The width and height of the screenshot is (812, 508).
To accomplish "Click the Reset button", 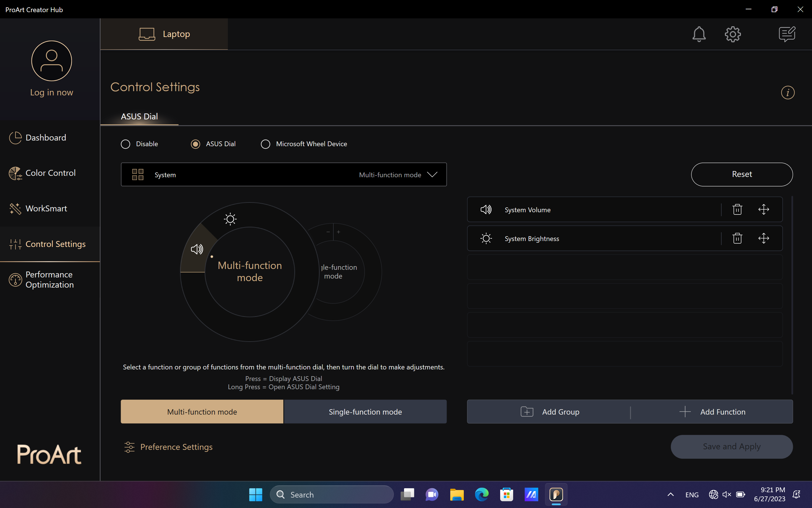I will point(742,174).
